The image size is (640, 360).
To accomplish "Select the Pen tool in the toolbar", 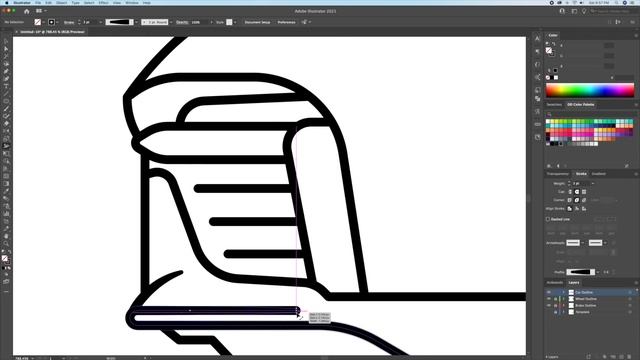I will (x=6, y=71).
